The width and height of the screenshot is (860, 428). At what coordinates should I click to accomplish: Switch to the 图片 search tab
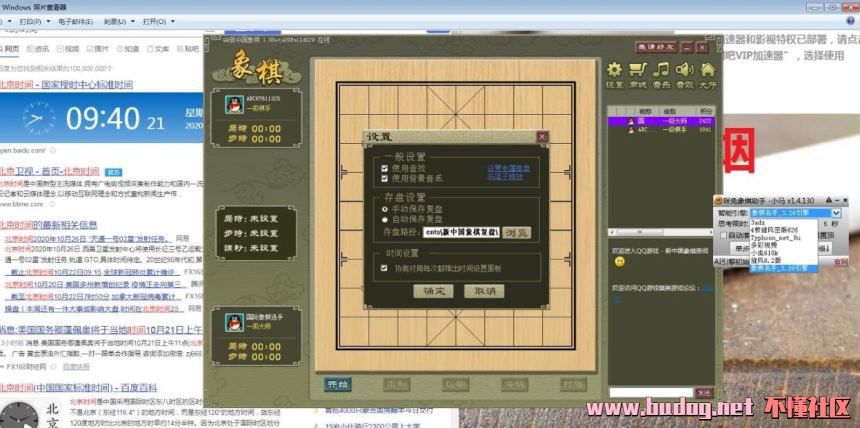click(x=98, y=48)
